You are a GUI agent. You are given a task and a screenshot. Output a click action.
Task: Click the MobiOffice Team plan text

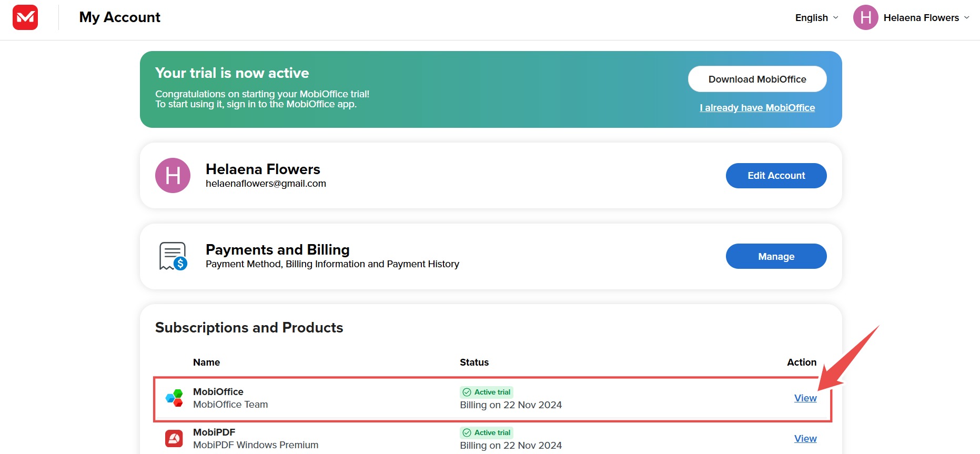click(230, 405)
